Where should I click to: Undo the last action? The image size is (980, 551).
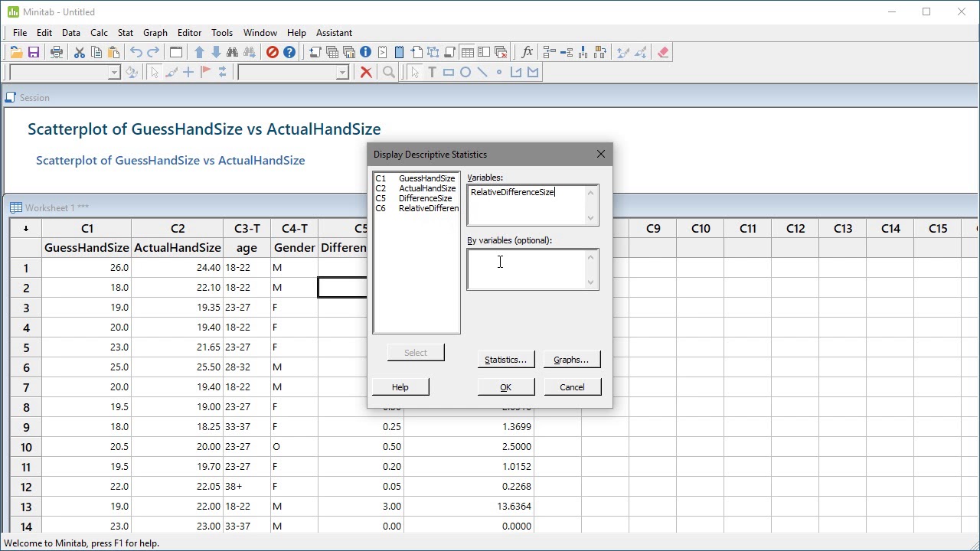pyautogui.click(x=136, y=53)
